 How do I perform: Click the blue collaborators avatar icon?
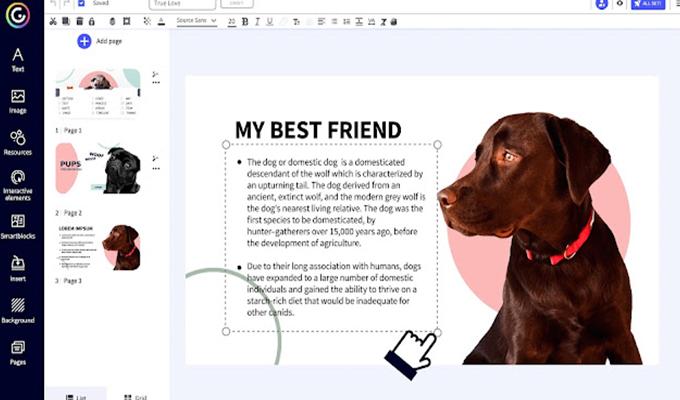[602, 4]
